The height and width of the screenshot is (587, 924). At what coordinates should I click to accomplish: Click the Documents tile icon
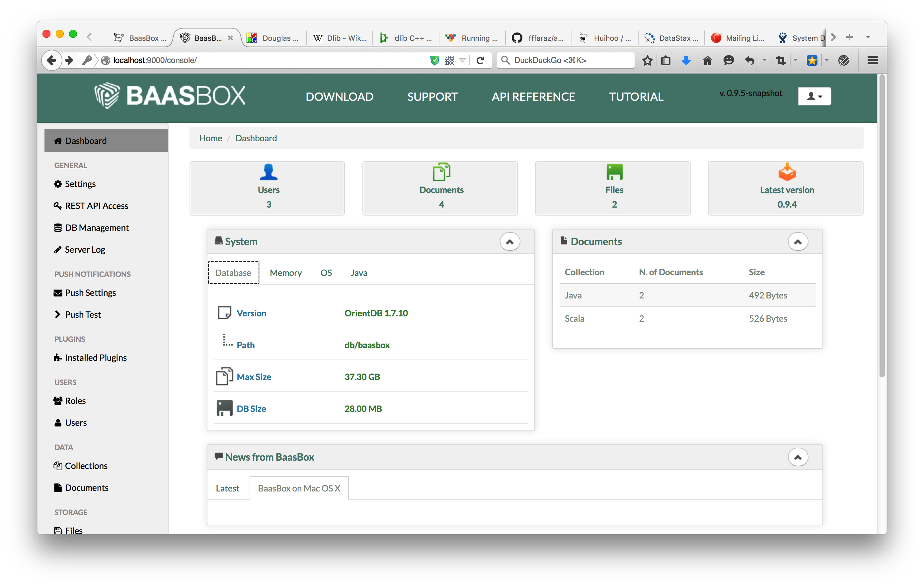(x=441, y=172)
